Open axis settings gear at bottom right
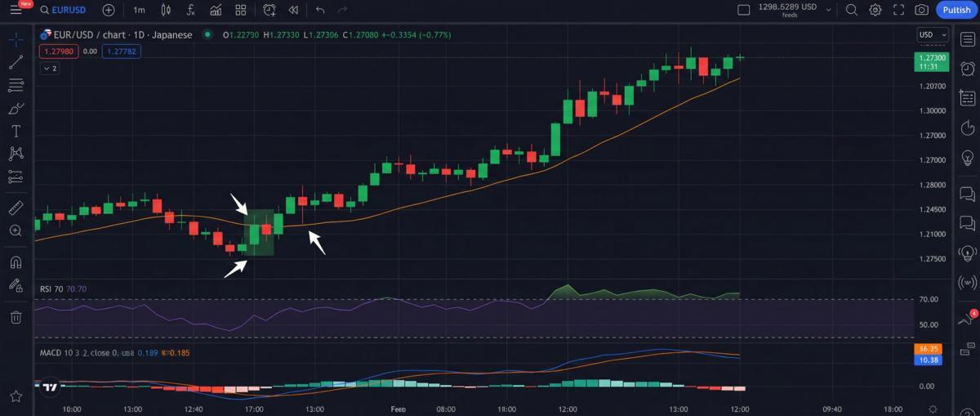The image size is (980, 416). tap(933, 409)
